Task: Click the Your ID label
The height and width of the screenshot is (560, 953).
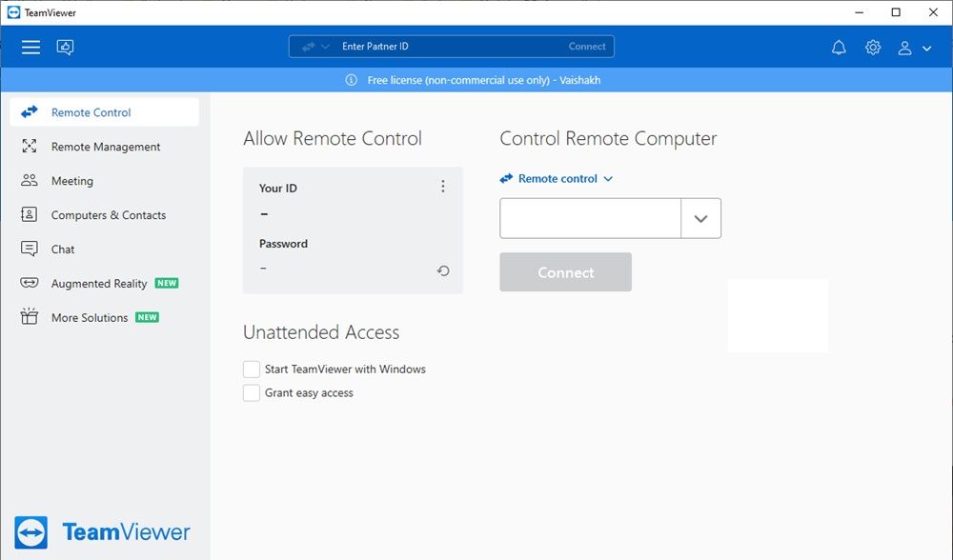Action: coord(277,189)
